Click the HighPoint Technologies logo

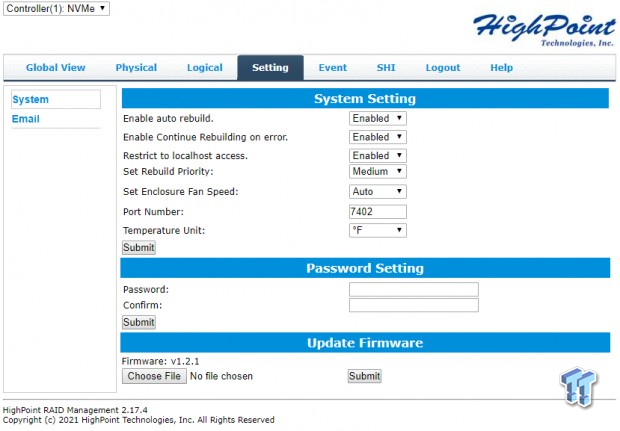click(544, 30)
